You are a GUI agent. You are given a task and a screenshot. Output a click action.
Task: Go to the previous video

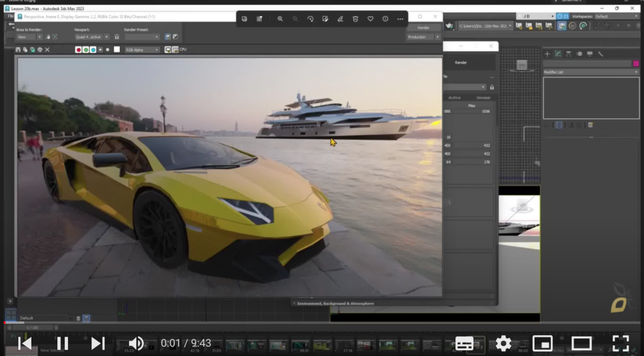(x=25, y=343)
